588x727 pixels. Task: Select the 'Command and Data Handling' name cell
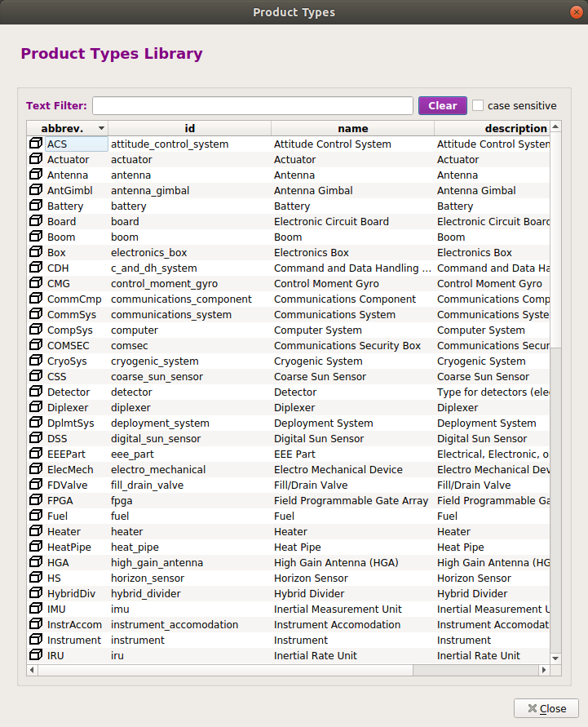tap(352, 268)
